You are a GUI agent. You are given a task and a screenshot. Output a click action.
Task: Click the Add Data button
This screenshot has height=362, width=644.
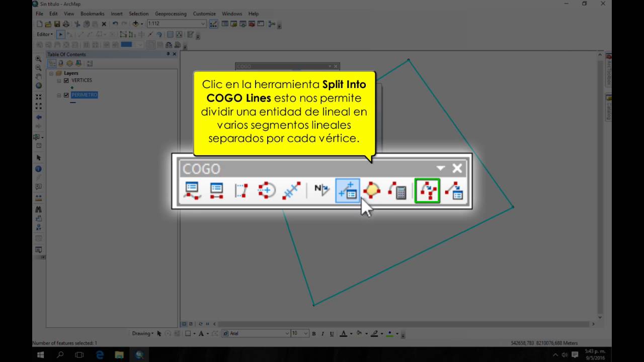coord(135,24)
